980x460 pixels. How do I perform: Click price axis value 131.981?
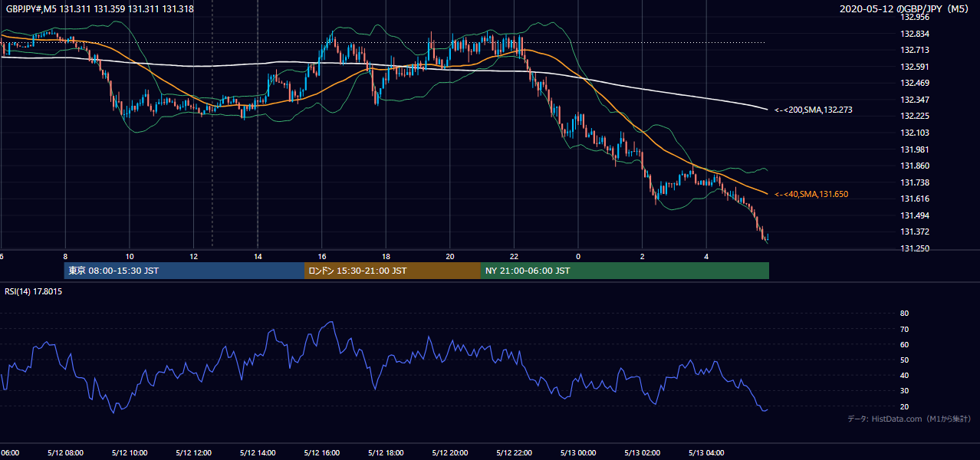(x=915, y=149)
